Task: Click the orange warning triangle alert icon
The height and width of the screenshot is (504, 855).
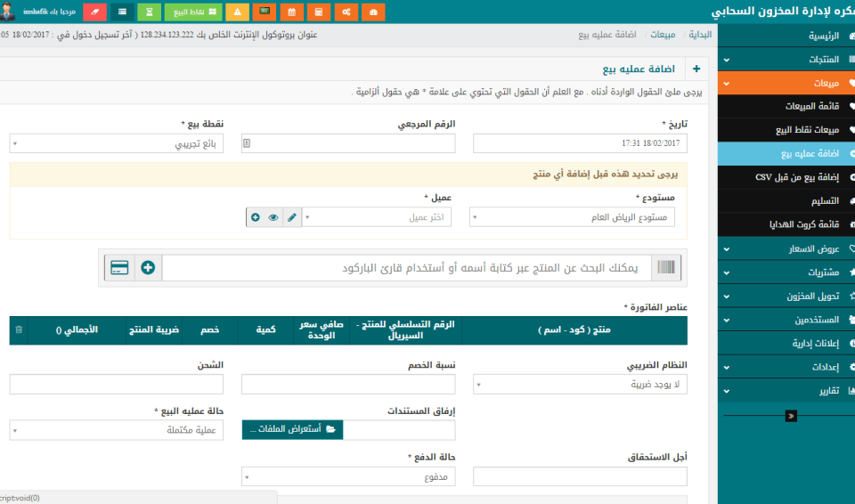Action: coord(237,12)
